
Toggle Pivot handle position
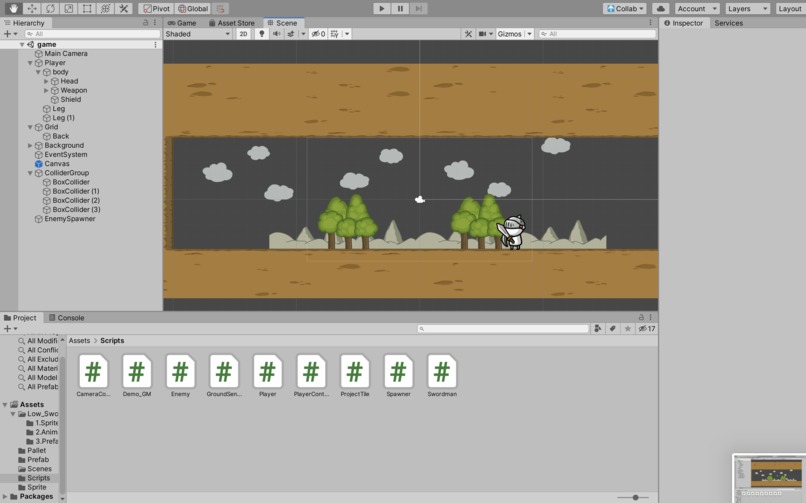[156, 8]
